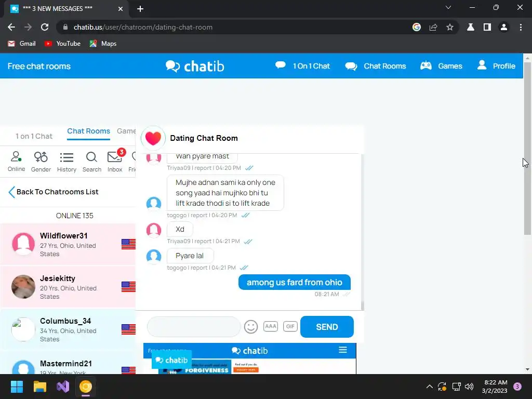
Task: Bookmark this page with star icon
Action: pyautogui.click(x=449, y=27)
